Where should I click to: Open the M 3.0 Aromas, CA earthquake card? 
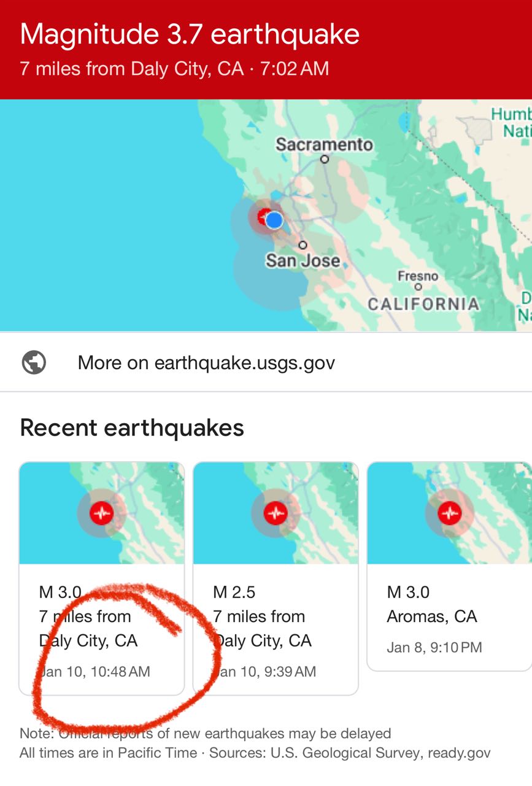click(449, 566)
